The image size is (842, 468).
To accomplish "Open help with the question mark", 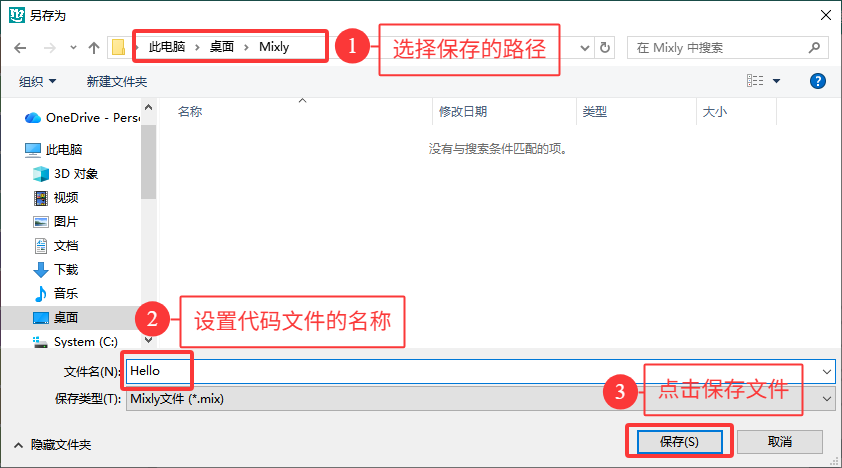I will (817, 81).
